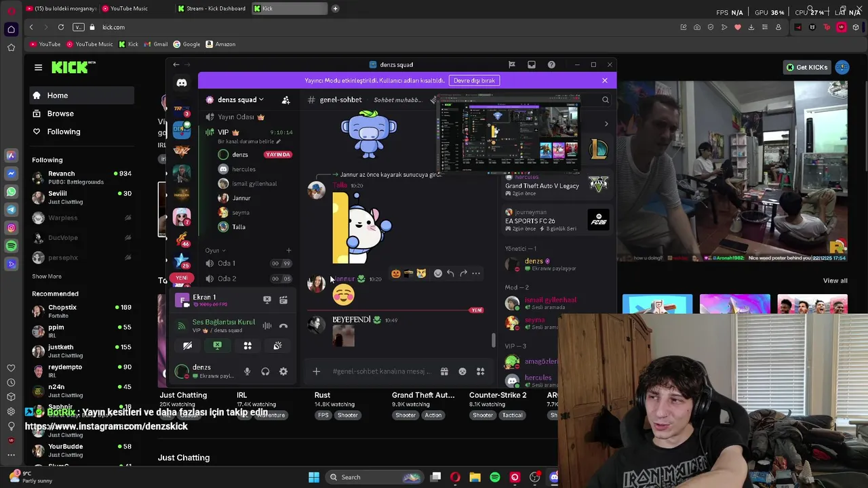Open Amazon bookmark
868x488 pixels.
point(220,44)
